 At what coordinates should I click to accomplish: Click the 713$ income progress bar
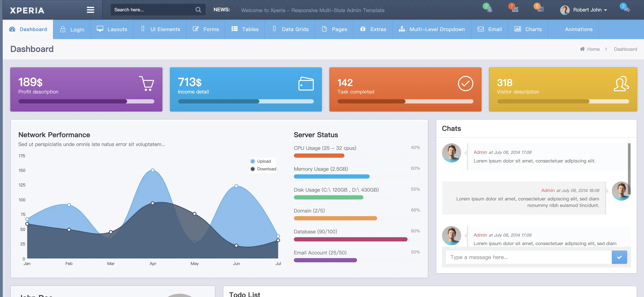coord(246,101)
